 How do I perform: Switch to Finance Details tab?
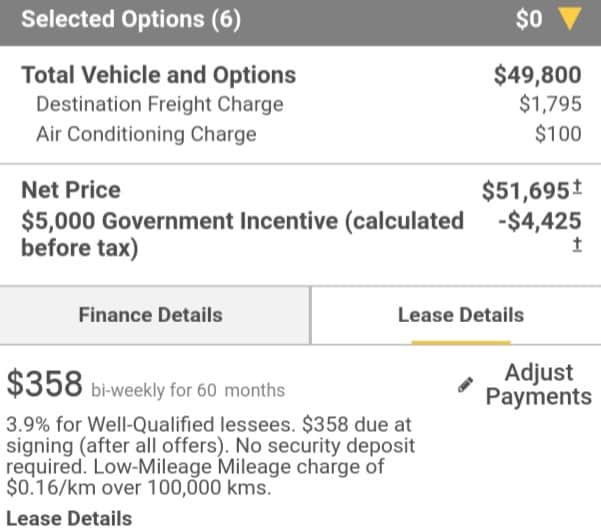(151, 315)
